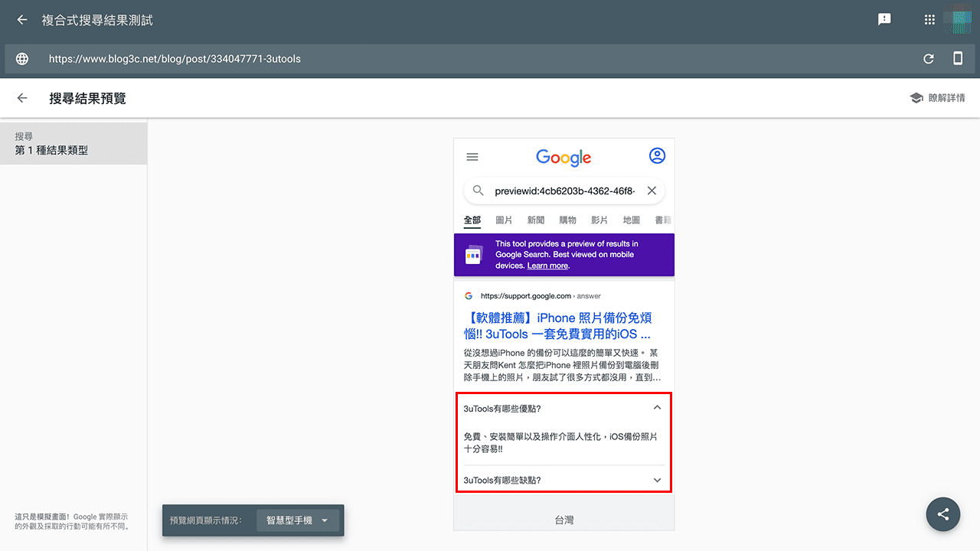
Task: Select the 新聞 search tab
Action: [x=535, y=220]
